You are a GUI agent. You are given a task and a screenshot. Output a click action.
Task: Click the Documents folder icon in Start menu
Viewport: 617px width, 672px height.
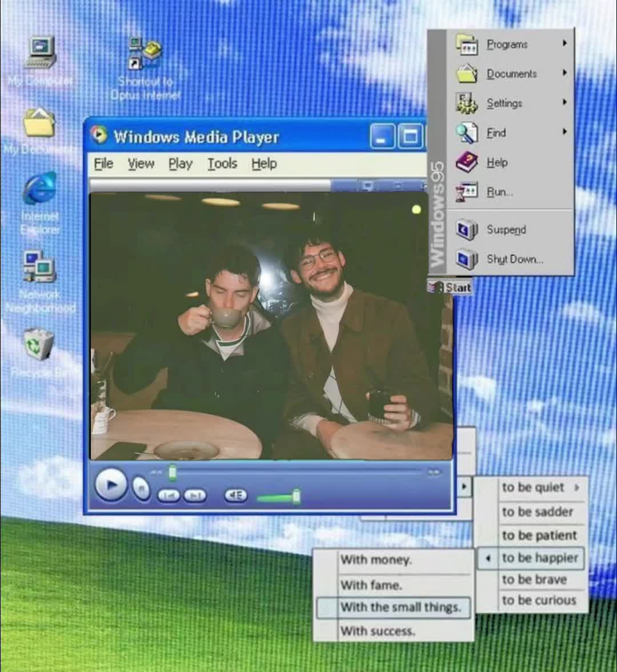click(467, 73)
